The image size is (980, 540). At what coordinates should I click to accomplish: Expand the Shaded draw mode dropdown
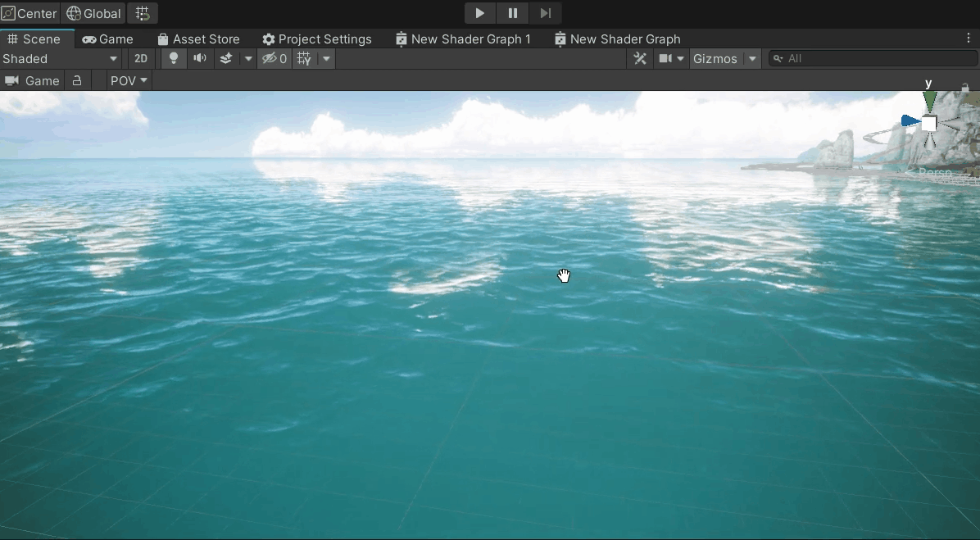[x=113, y=58]
